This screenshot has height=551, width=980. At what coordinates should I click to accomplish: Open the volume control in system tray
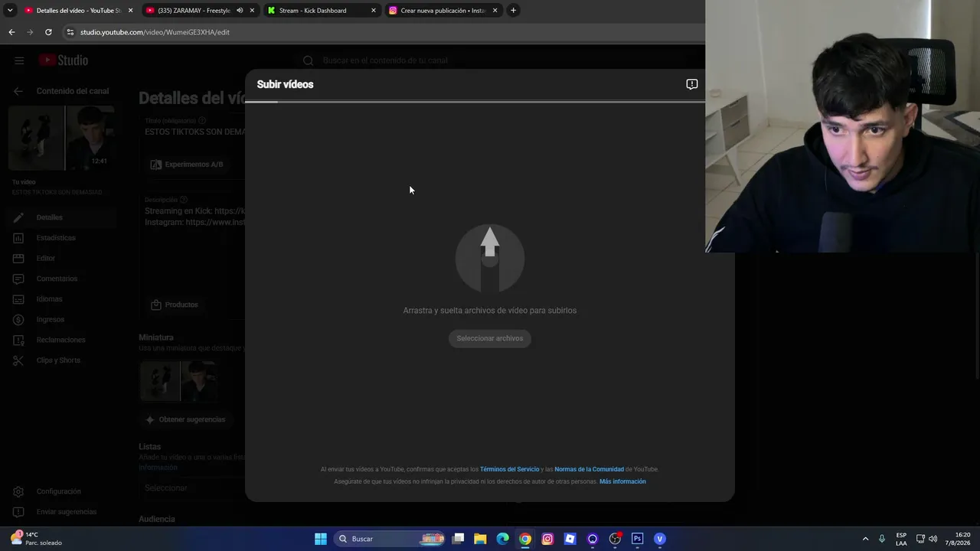(x=933, y=539)
